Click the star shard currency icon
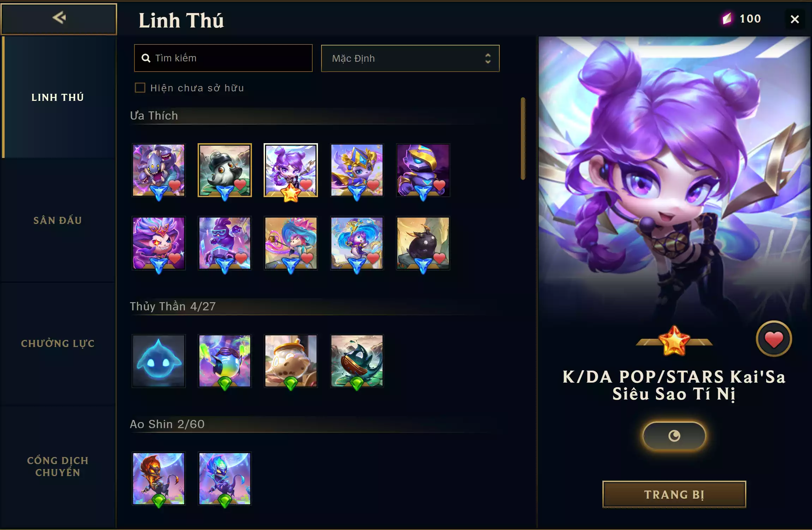Image resolution: width=812 pixels, height=530 pixels. (727, 18)
